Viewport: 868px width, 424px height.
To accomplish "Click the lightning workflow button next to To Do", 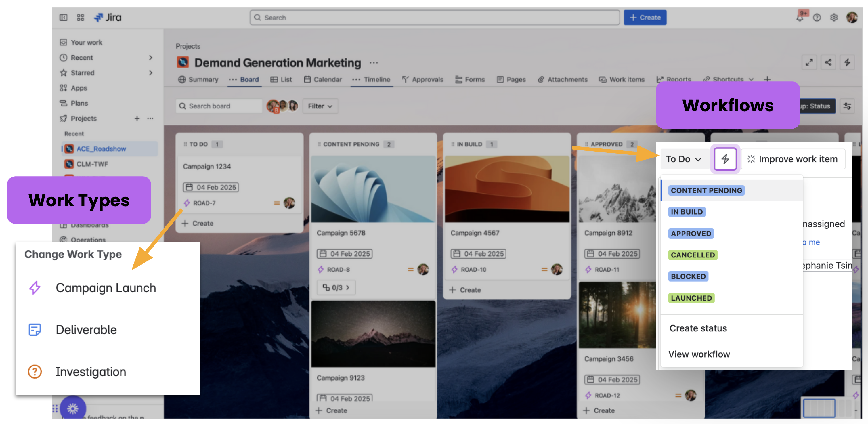I will point(725,159).
